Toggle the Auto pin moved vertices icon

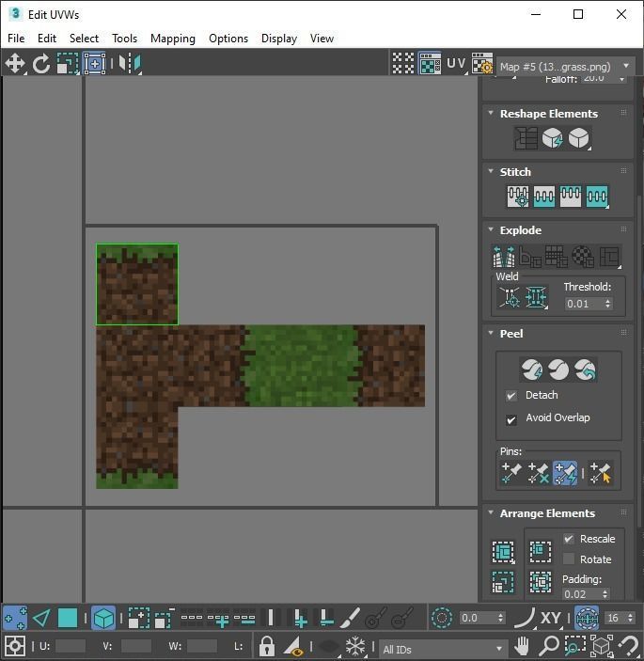tap(565, 473)
